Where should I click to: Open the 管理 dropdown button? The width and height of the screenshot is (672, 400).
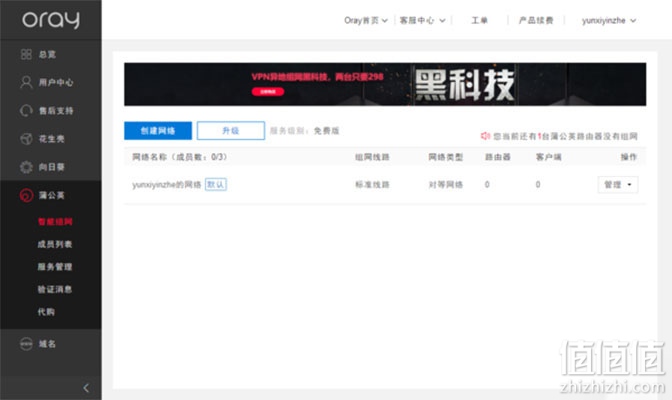coord(618,185)
